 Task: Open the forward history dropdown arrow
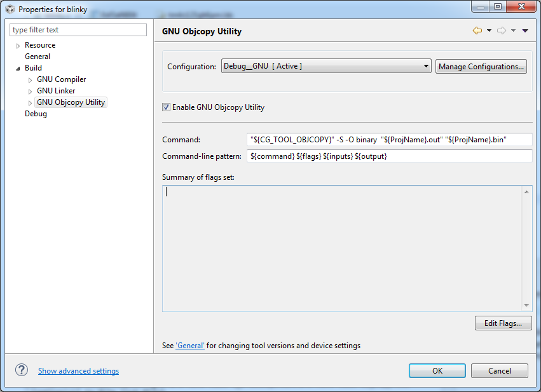(513, 30)
